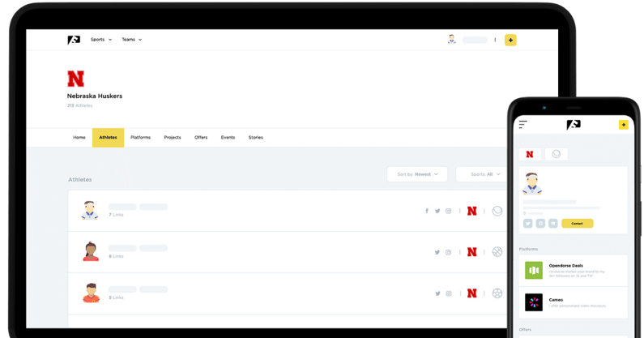644x338 pixels.
Task: Click the athlete avatar on the phone profile
Action: tap(532, 183)
